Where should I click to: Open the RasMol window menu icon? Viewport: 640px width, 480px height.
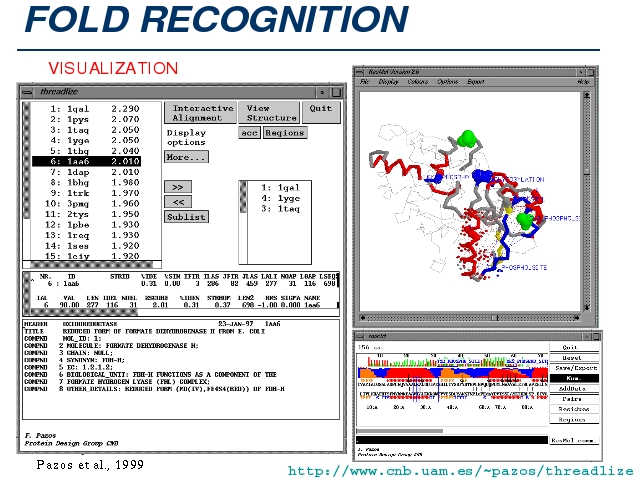coord(360,72)
